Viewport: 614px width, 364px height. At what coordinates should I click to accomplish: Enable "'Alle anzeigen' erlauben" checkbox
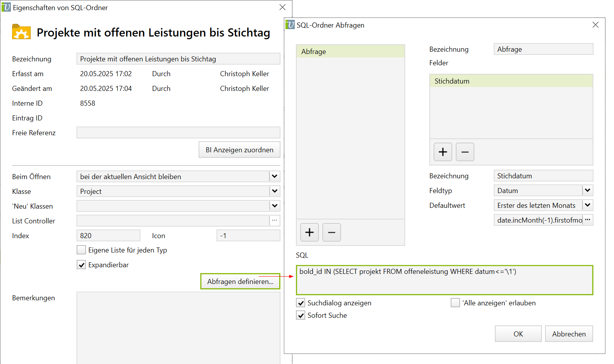455,303
